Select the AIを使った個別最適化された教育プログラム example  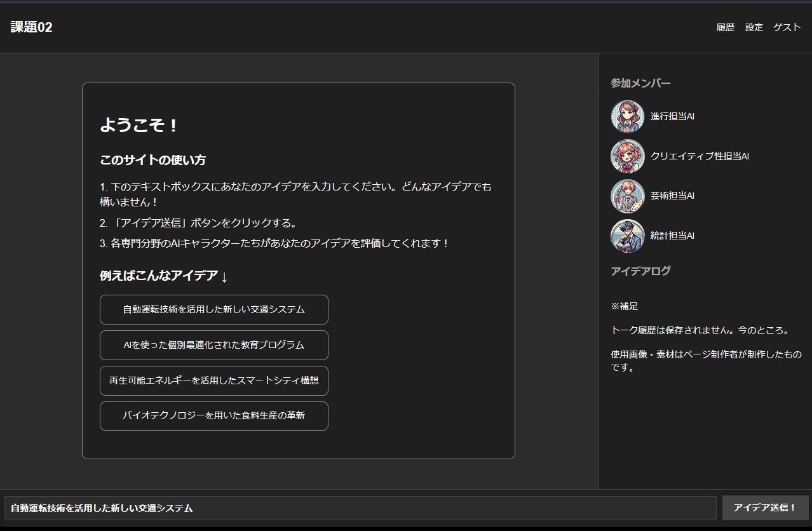(x=213, y=345)
